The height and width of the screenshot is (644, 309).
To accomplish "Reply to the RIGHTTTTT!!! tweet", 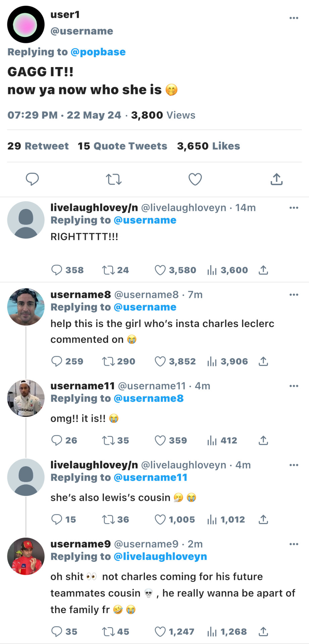I will [57, 270].
